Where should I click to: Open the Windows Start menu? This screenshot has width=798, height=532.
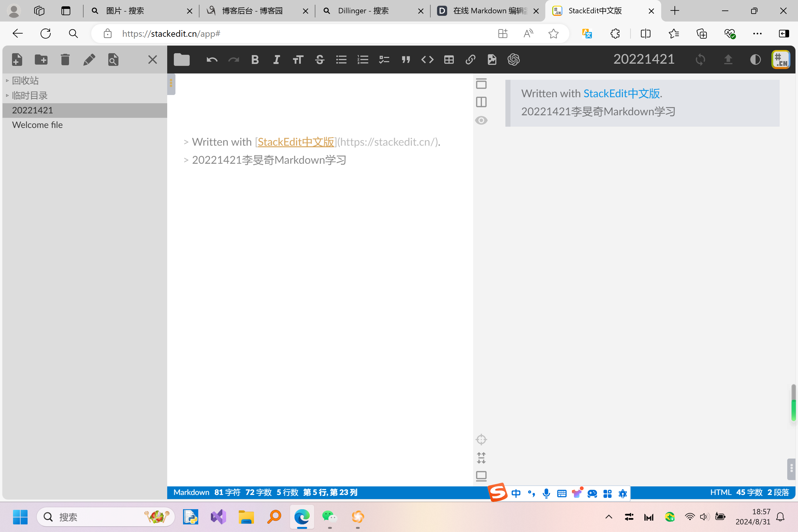coord(20,517)
